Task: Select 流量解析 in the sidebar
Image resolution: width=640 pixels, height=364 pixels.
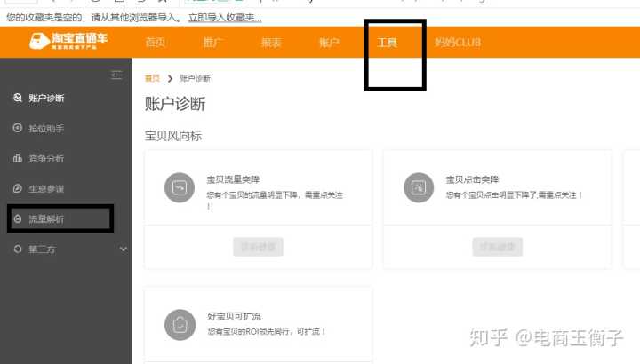Action: 46,219
